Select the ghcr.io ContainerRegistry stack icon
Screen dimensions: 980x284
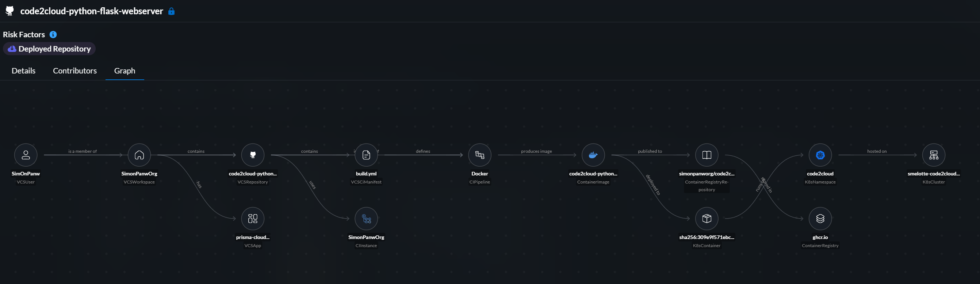tap(820, 219)
